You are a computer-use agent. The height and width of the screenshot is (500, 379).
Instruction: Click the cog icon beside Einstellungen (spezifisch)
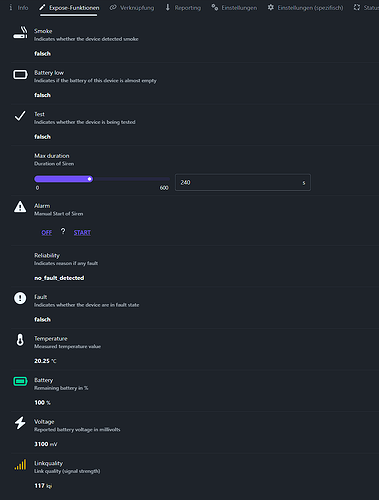tap(271, 7)
